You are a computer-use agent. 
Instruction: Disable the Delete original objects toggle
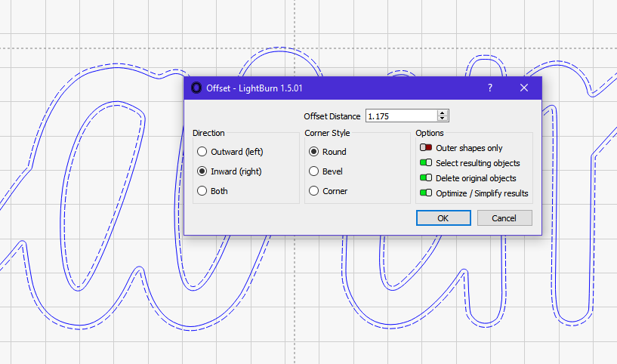coord(426,178)
